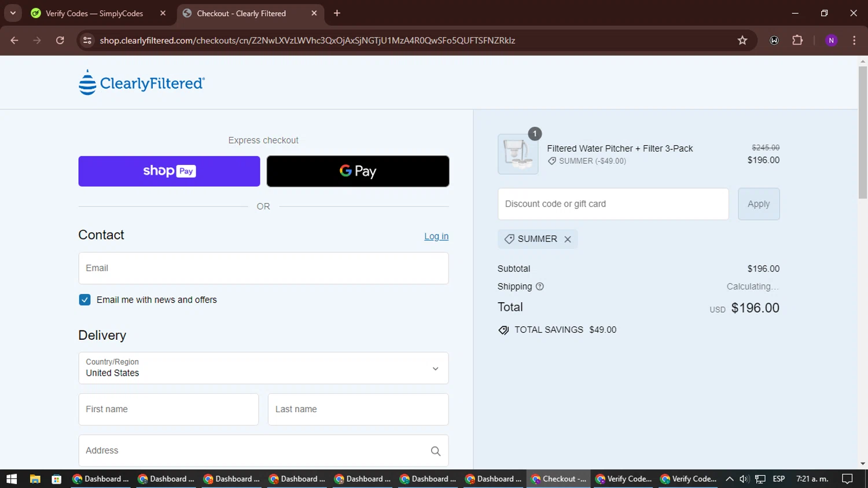
Task: Reload the checkout page
Action: click(60, 41)
